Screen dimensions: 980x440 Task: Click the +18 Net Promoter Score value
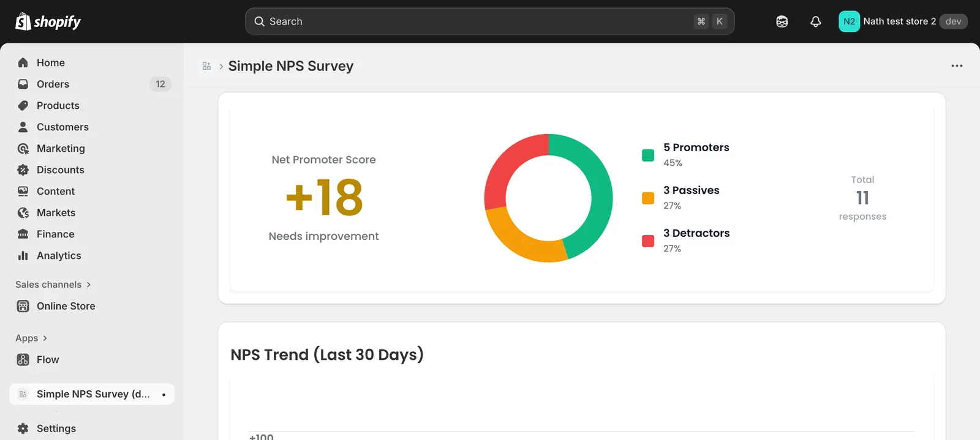click(324, 197)
